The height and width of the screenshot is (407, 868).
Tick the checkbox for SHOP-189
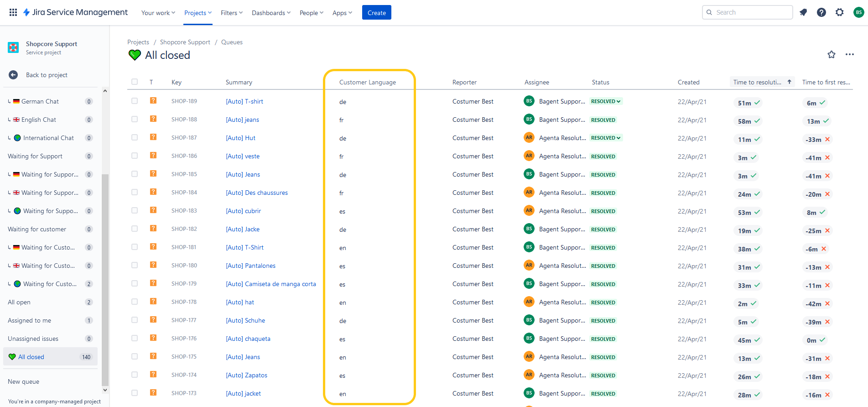pos(135,101)
